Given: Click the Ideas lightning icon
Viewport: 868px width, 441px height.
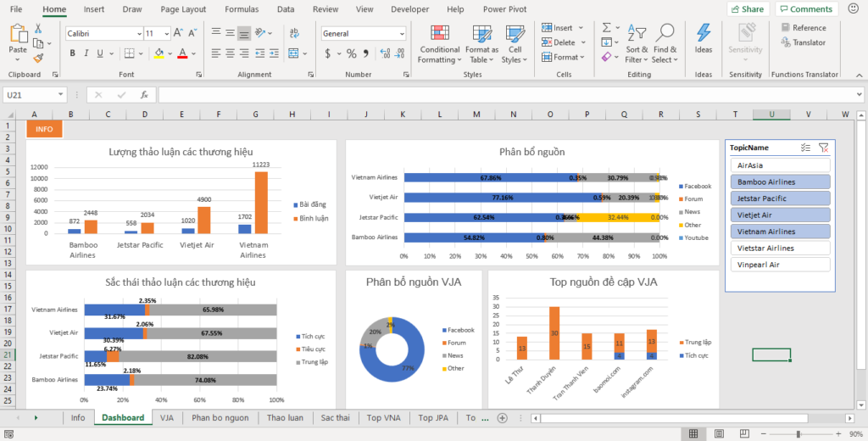Looking at the screenshot, I should [x=704, y=39].
